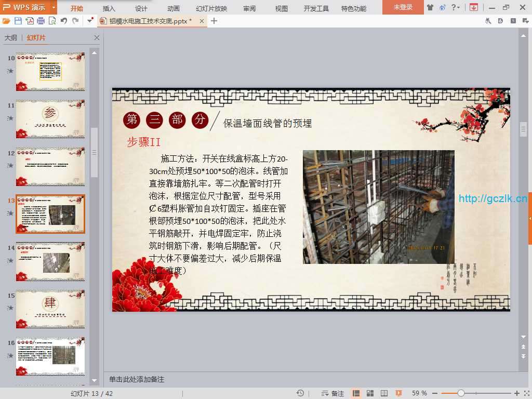This screenshot has width=532, height=399.
Task: Toggle the 备注 notes pane
Action: click(332, 393)
